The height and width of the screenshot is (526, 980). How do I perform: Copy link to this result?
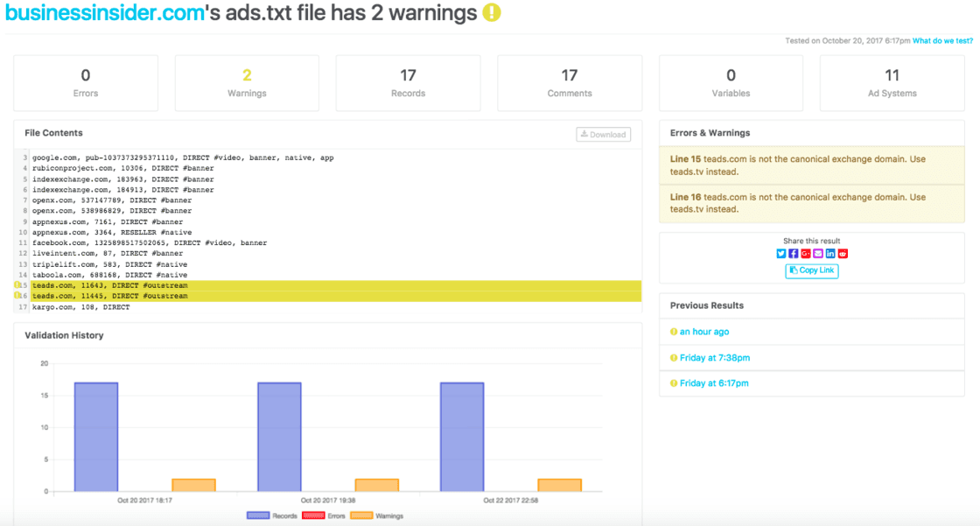click(812, 270)
